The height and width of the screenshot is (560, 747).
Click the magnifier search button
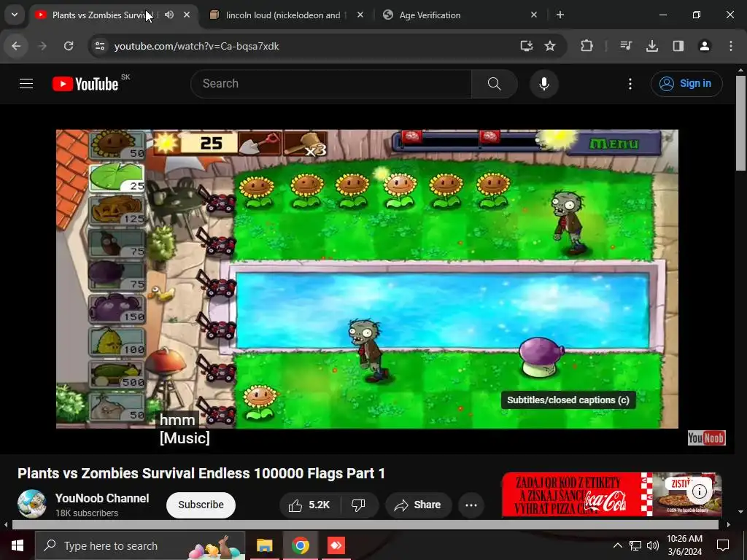[495, 84]
